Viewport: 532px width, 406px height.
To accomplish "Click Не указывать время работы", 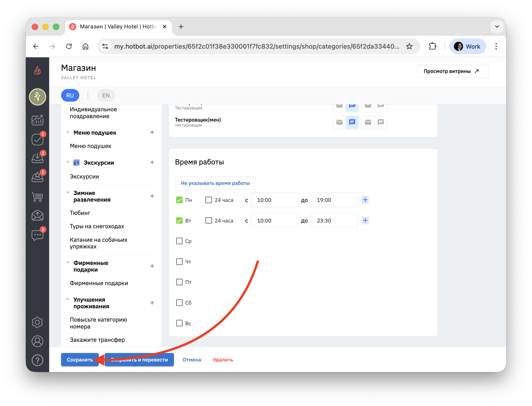I will tap(215, 183).
